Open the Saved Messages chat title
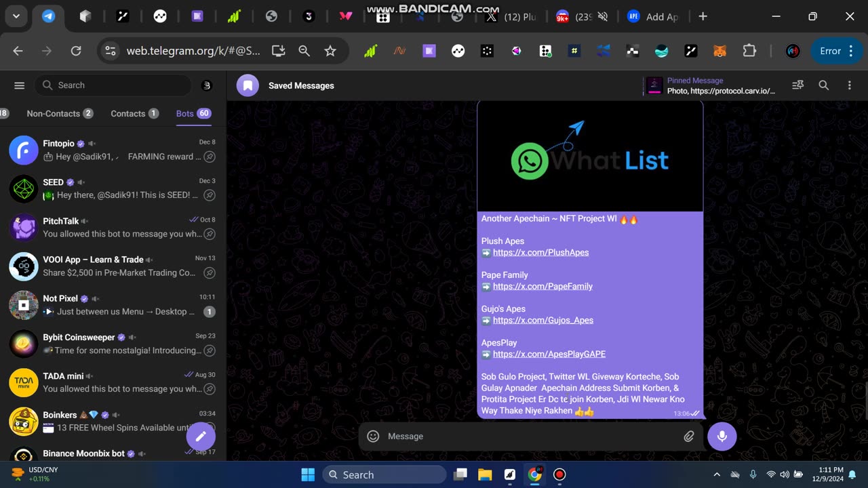Screen dimensions: 868x488 301,85
